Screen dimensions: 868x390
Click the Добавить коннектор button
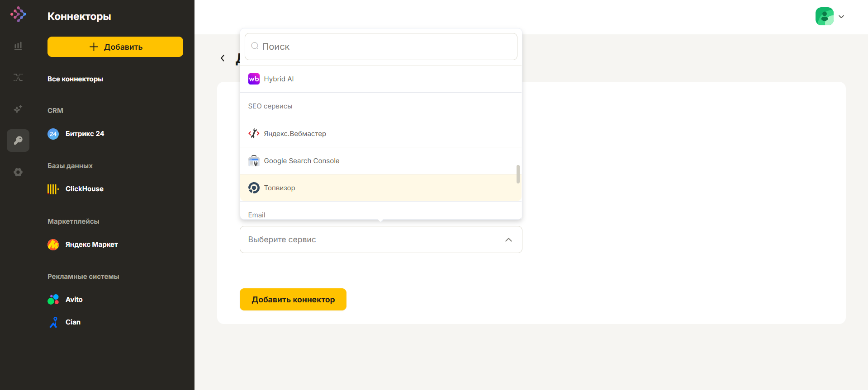click(293, 300)
